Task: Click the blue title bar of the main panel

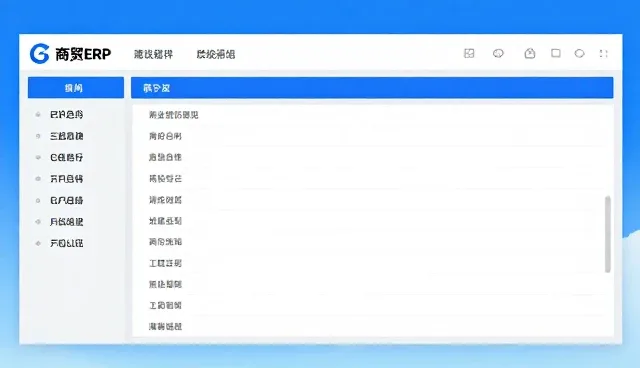Action: 372,88
